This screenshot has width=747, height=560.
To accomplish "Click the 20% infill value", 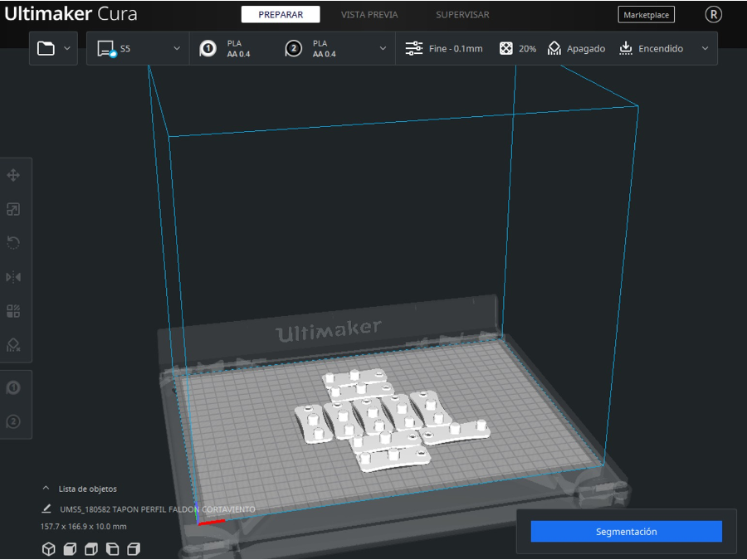I will pyautogui.click(x=527, y=49).
